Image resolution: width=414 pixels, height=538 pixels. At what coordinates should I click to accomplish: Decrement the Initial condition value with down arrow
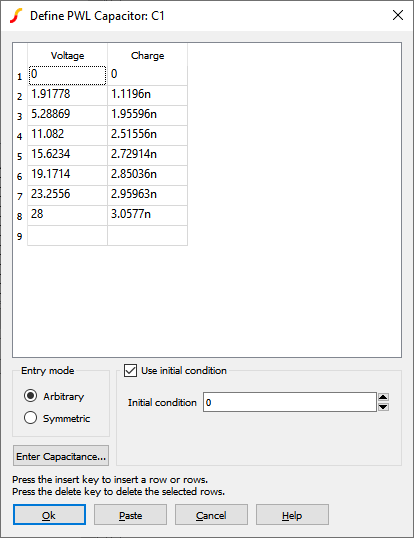point(383,407)
